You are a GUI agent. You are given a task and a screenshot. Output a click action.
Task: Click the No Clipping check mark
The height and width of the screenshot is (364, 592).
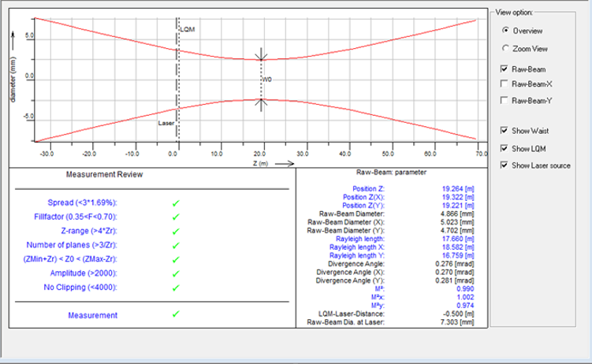[x=176, y=288]
